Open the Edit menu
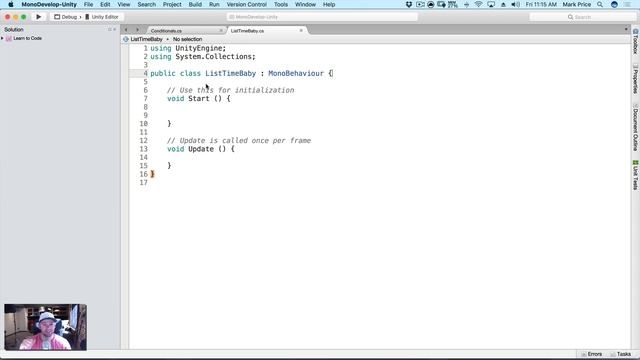 click(x=105, y=4)
